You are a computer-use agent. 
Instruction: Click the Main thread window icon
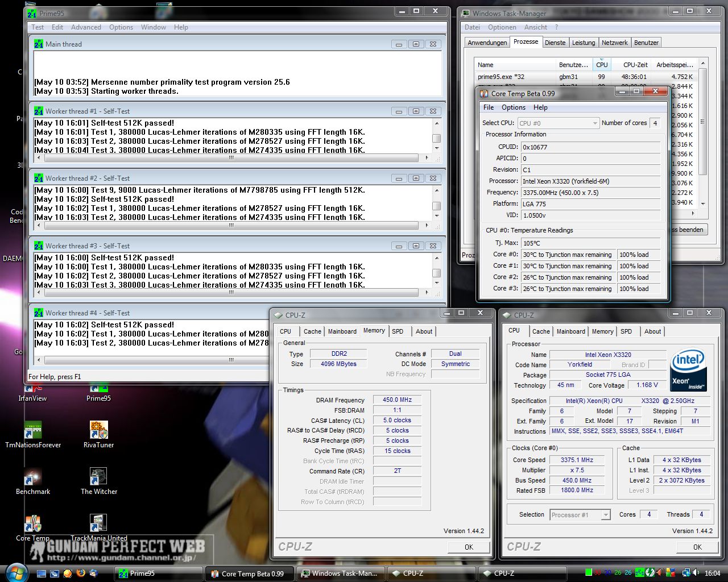pyautogui.click(x=39, y=44)
